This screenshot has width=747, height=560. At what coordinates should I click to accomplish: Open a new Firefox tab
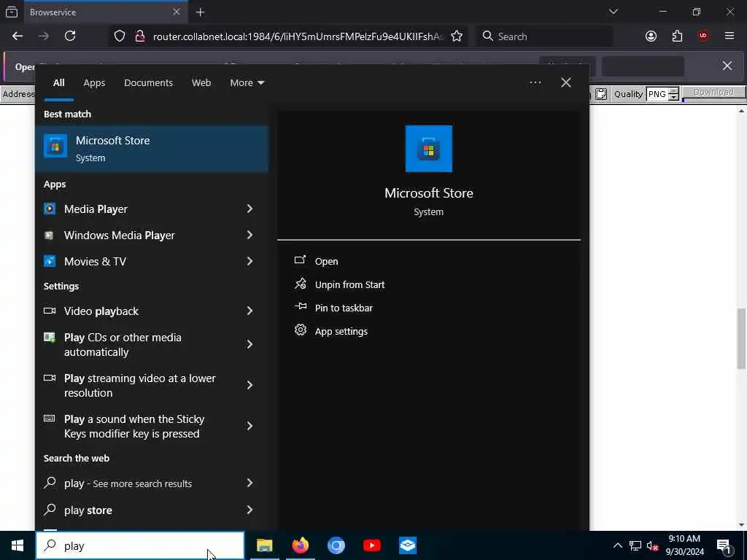[200, 12]
